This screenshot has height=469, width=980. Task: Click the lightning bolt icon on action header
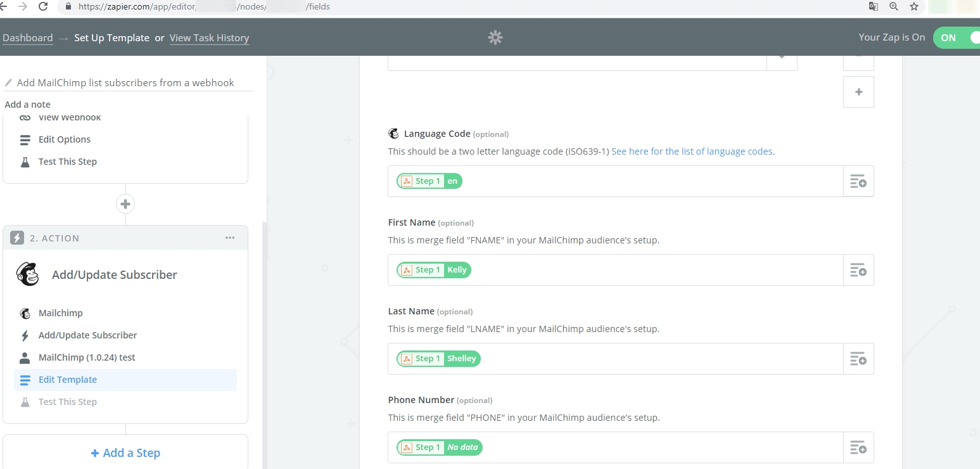point(17,238)
